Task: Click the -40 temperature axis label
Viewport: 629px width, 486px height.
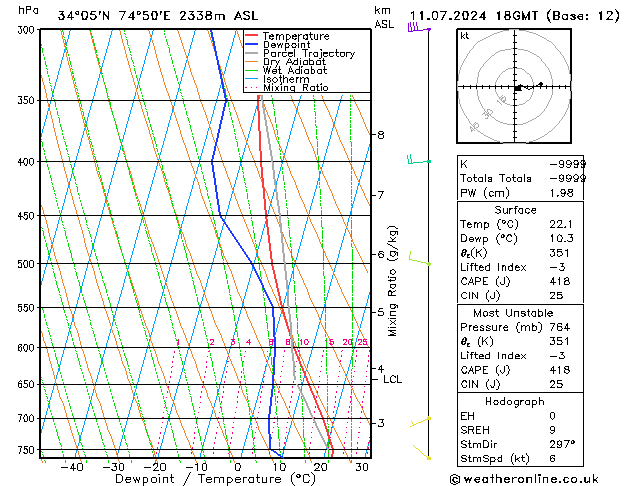Action: 72,467
